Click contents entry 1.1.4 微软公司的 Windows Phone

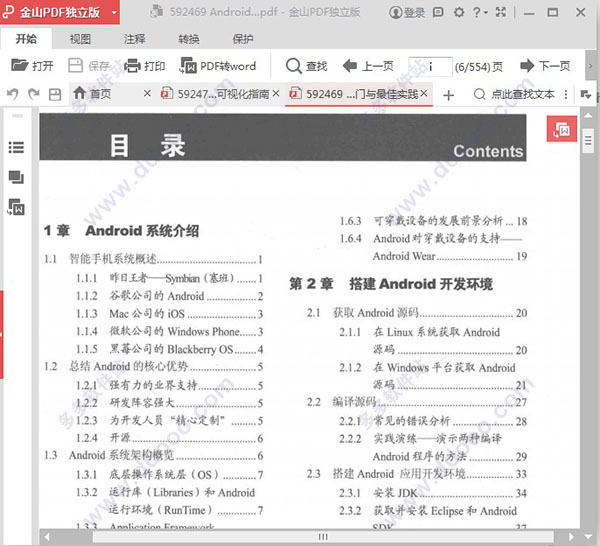169,331
